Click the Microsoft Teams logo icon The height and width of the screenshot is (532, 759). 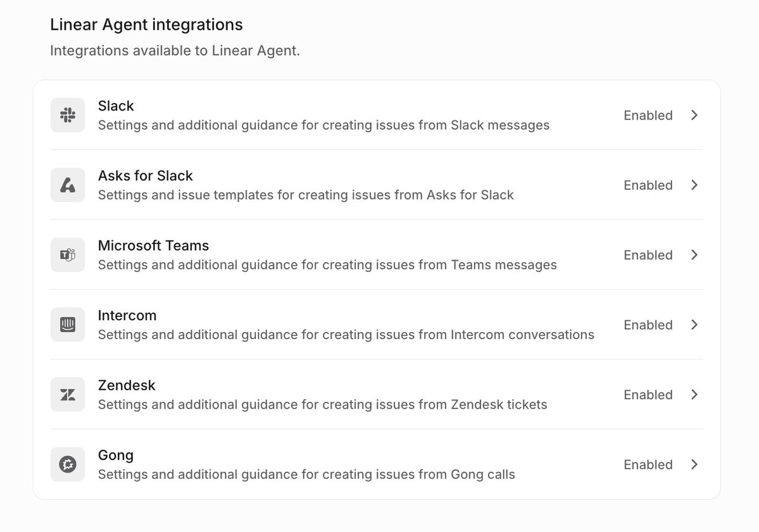[68, 255]
